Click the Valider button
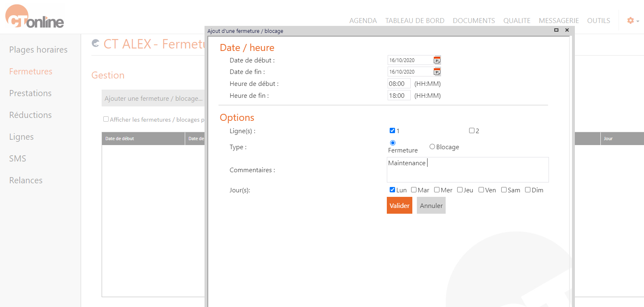The width and height of the screenshot is (644, 307). pos(399,205)
